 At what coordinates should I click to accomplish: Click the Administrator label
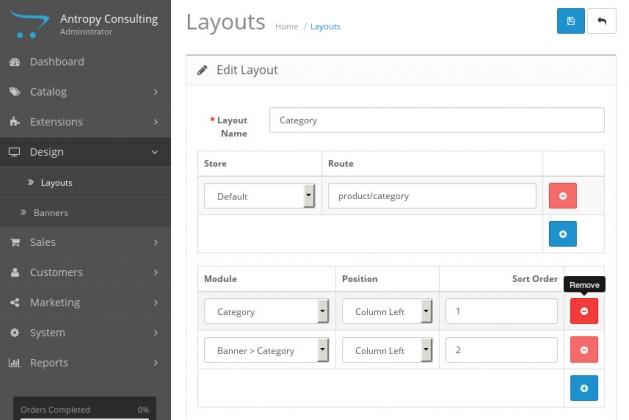86,32
